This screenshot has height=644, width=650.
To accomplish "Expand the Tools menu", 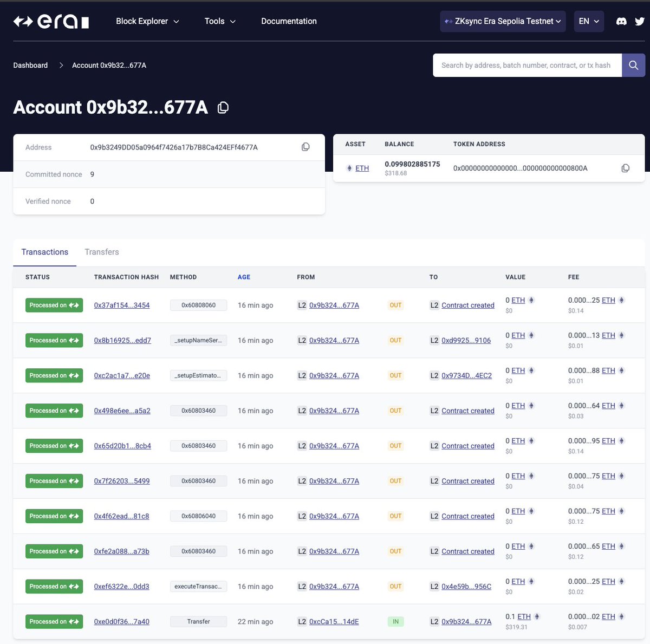I will pyautogui.click(x=220, y=21).
